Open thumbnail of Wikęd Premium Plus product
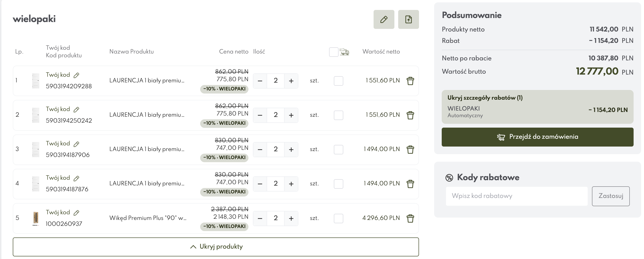644x259 pixels. coord(36,218)
